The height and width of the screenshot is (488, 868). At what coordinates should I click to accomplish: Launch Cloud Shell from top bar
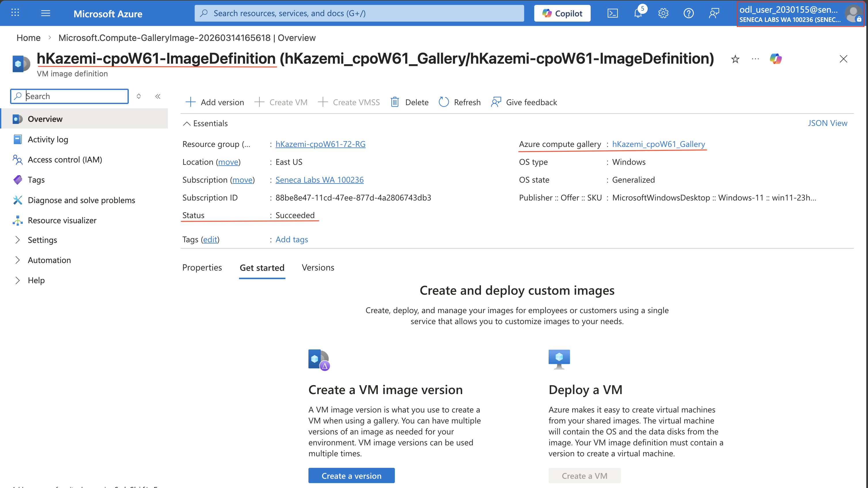tap(612, 13)
